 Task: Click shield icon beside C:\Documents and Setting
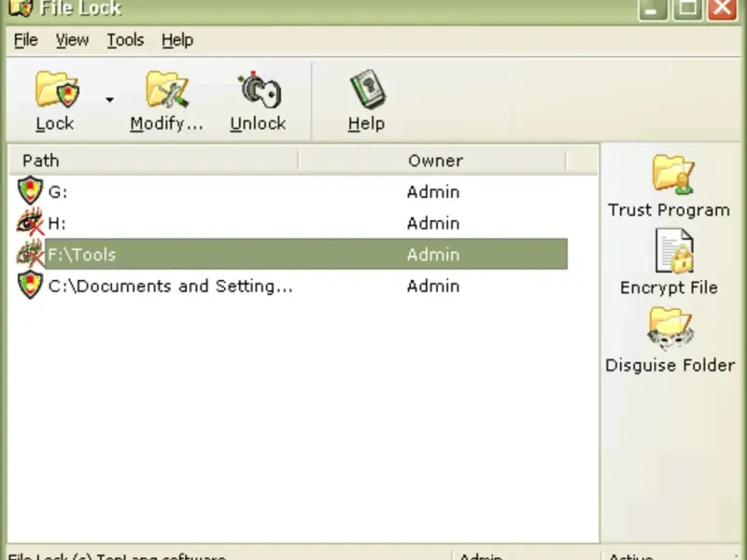click(30, 285)
